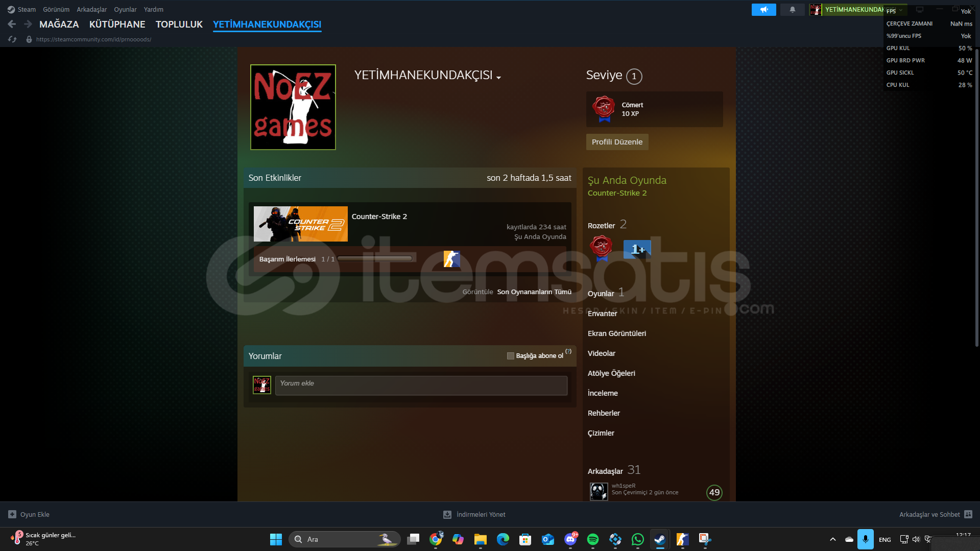Image resolution: width=980 pixels, height=551 pixels.
Task: Expand the profile name dropdown arrow
Action: click(x=499, y=78)
